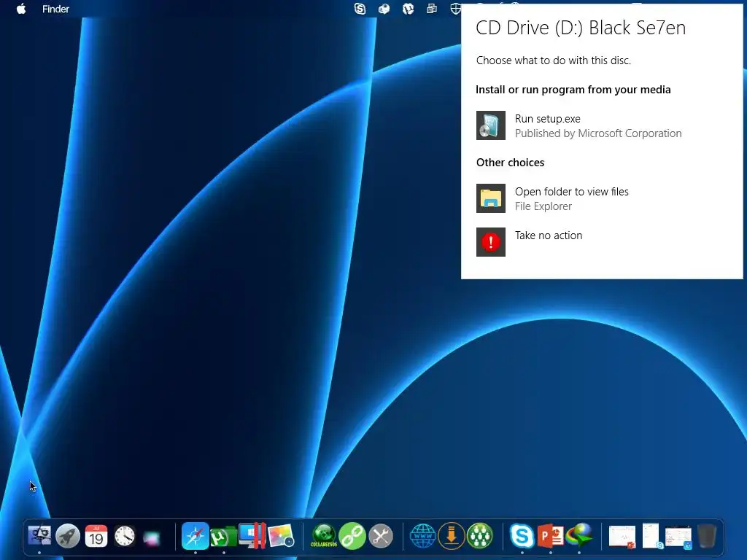This screenshot has width=747, height=560.
Task: Select the minimized PowerPoint window thumbnail
Action: pyautogui.click(x=622, y=537)
